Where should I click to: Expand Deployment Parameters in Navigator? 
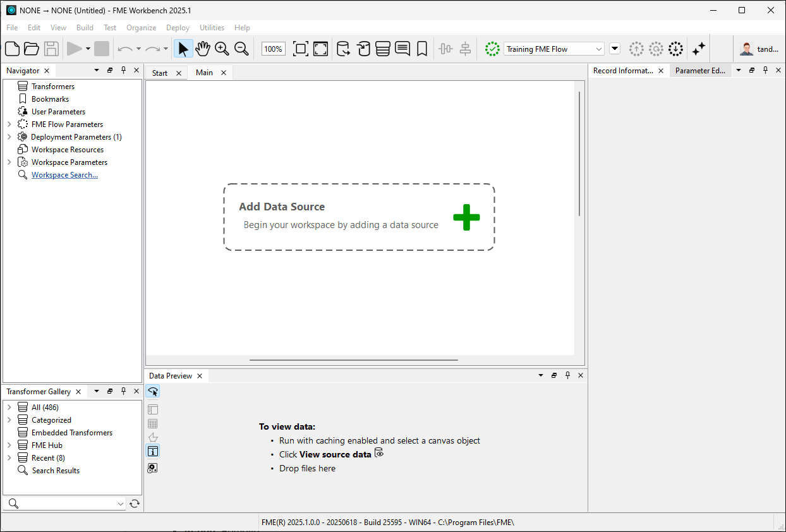9,137
